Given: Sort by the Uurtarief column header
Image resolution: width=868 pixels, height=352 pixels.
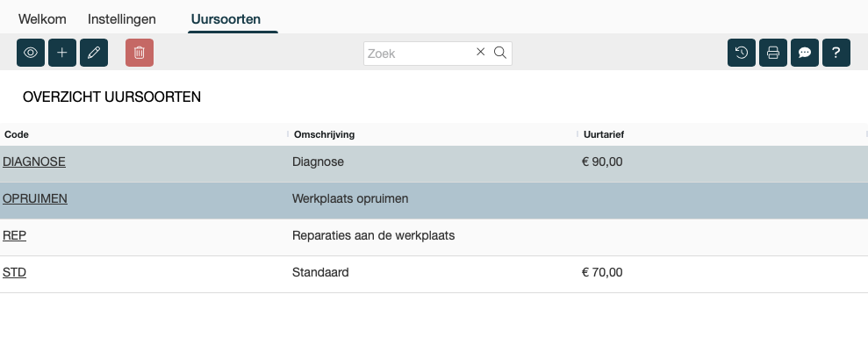Looking at the screenshot, I should pos(604,134).
